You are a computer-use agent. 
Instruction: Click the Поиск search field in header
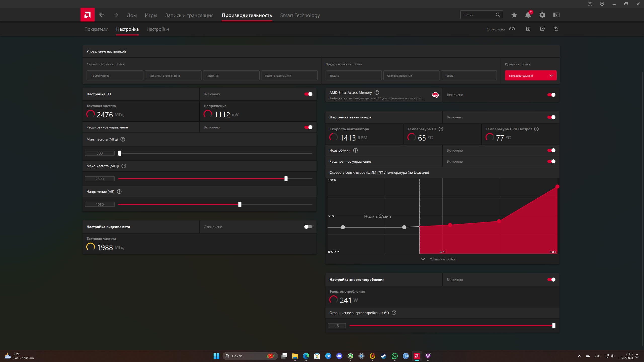pyautogui.click(x=478, y=15)
